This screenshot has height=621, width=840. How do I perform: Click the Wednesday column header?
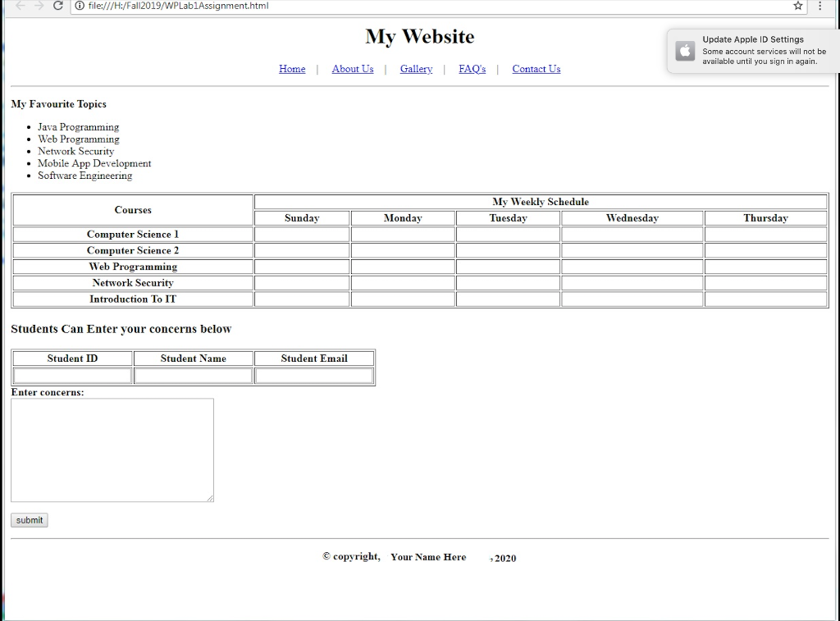(632, 218)
